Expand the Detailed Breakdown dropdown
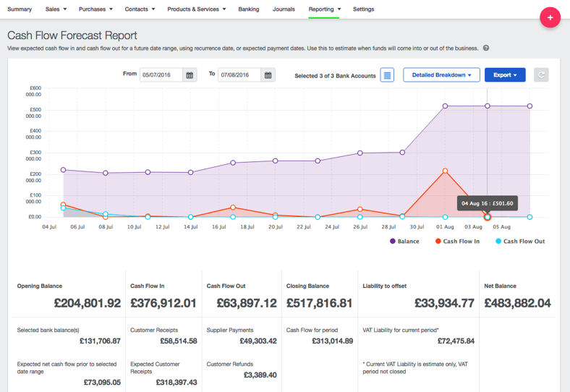Screen dimensions: 570x392 click(441, 75)
